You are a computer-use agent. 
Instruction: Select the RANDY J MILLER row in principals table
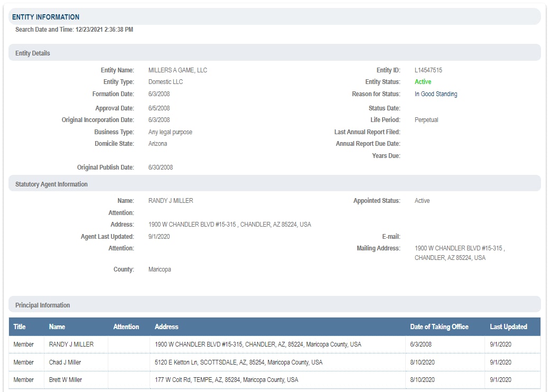[71, 344]
